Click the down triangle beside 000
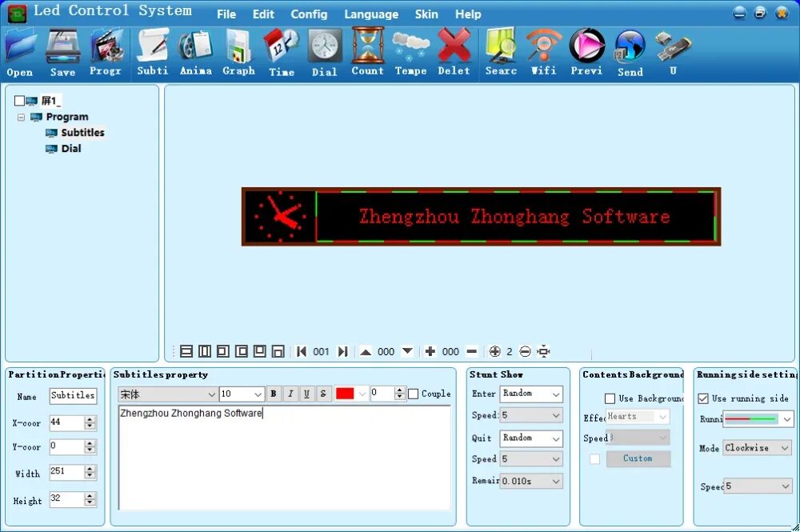 click(407, 351)
